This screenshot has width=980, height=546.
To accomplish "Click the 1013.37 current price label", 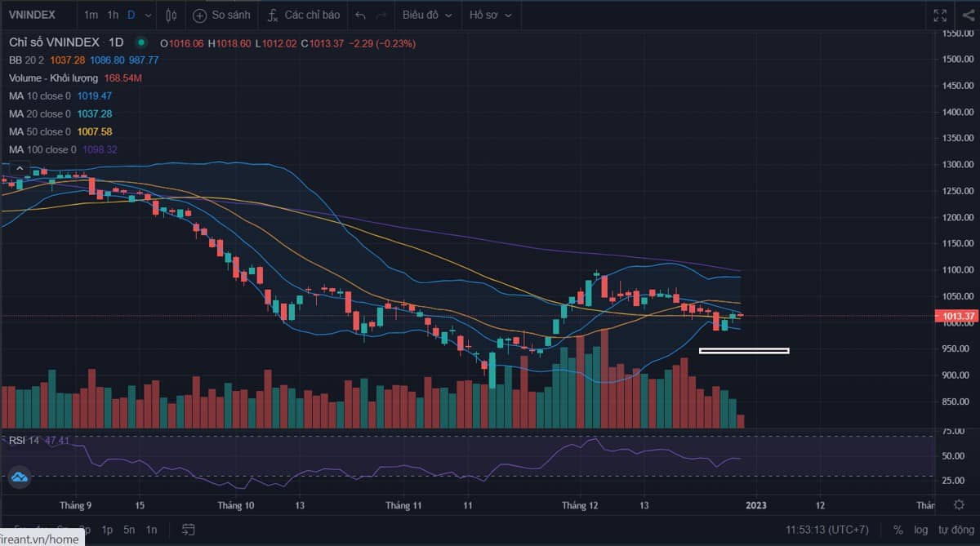I will coord(957,316).
